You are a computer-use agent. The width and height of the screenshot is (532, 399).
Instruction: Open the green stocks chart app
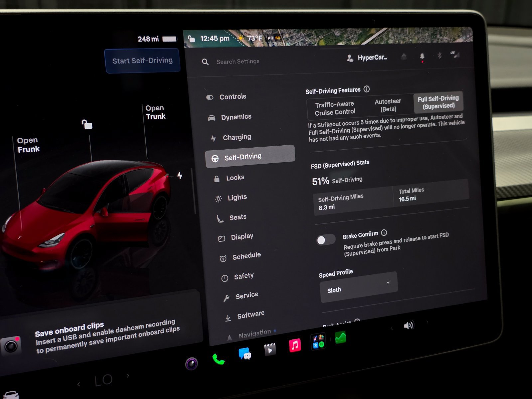point(340,337)
